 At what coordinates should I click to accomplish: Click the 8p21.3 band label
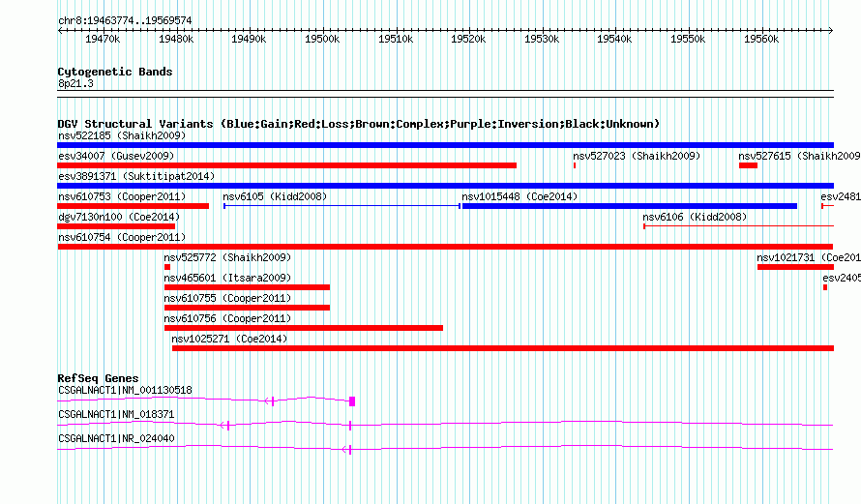click(x=75, y=83)
